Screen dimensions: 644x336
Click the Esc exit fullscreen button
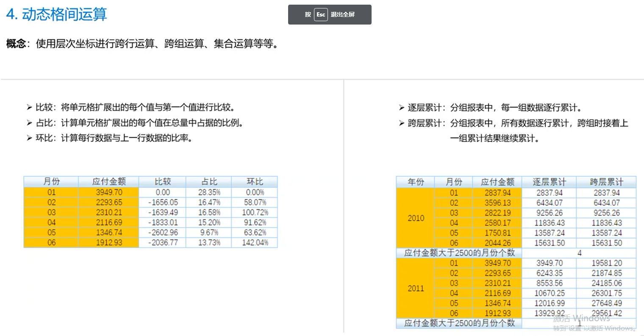(321, 14)
